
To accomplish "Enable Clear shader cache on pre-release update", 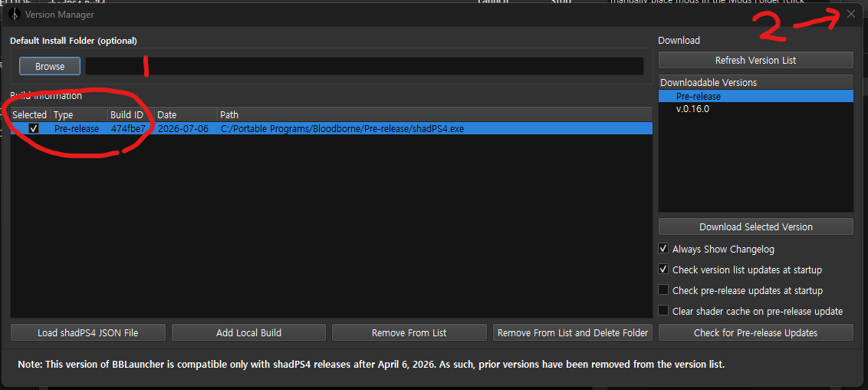I will coord(663,311).
